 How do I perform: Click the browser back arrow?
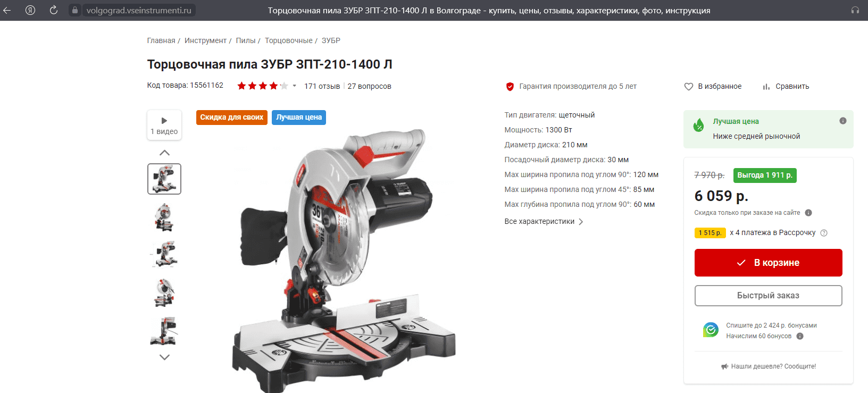(x=7, y=10)
